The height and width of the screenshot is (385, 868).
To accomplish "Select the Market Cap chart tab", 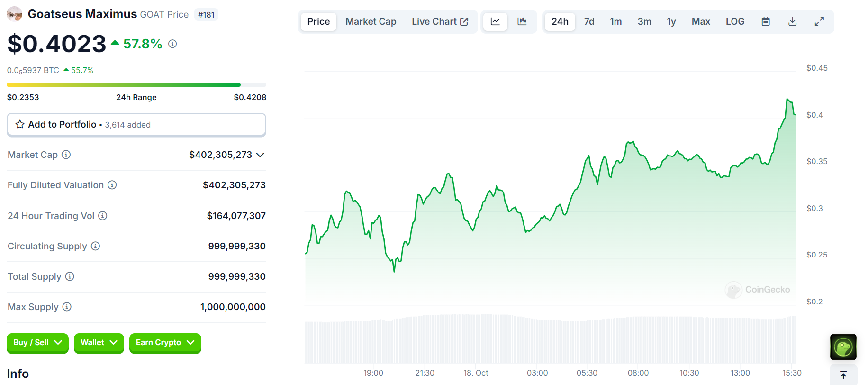I will tap(371, 21).
